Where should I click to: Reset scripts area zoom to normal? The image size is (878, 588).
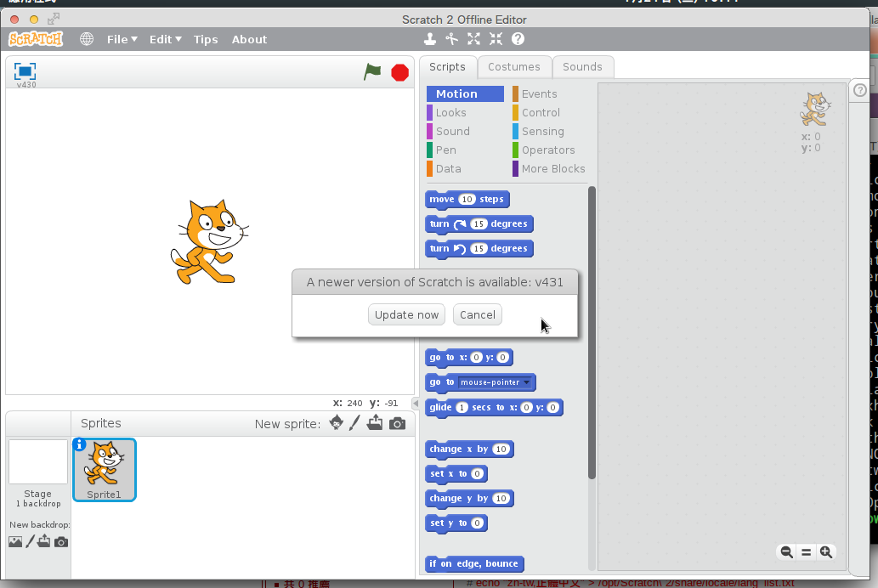[806, 552]
